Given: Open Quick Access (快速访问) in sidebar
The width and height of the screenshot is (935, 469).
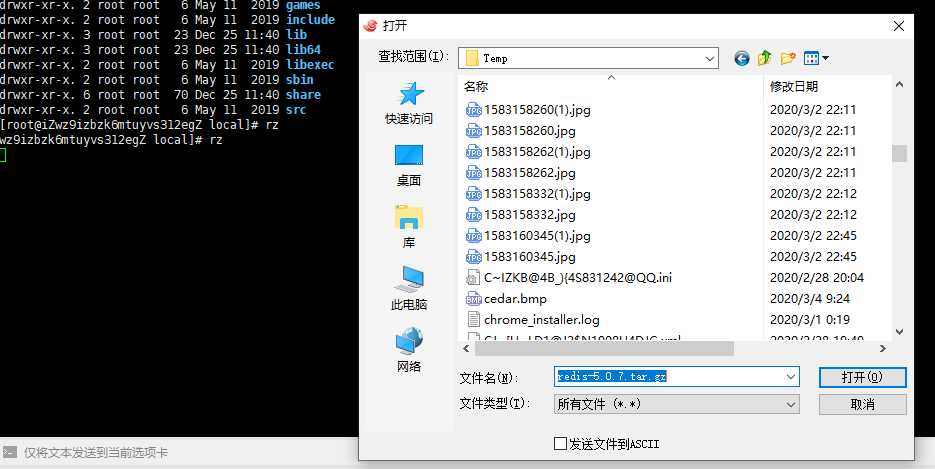Looking at the screenshot, I should (409, 103).
